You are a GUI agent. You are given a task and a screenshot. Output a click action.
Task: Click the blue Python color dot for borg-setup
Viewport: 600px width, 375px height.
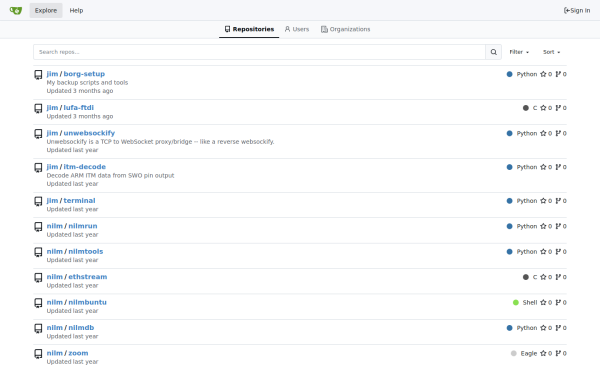509,74
